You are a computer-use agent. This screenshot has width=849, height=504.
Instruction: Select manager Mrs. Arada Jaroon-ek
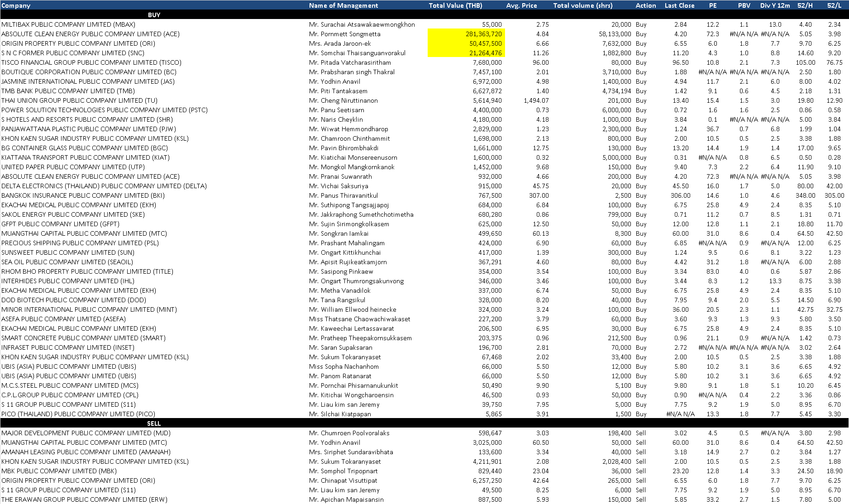[340, 43]
